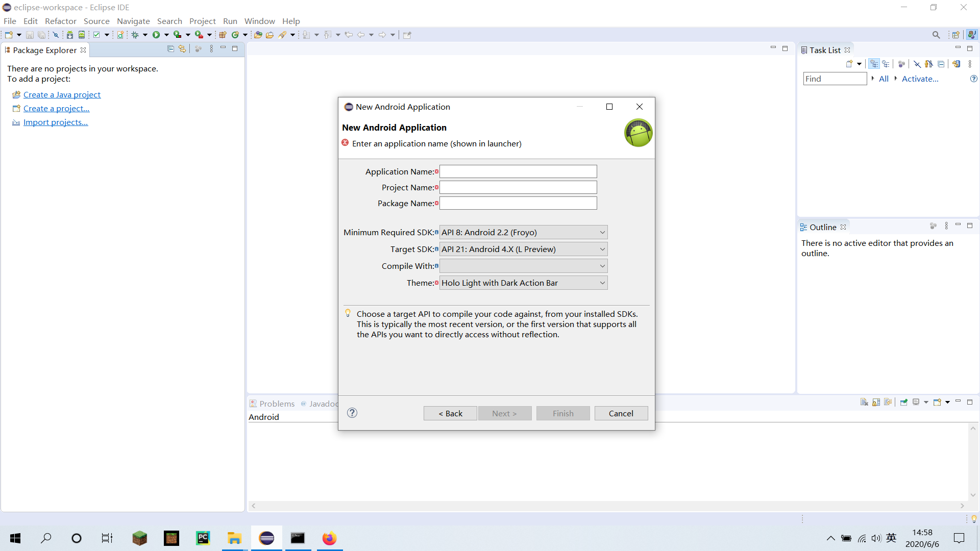Toggle Link with Editor in Package Explorer
Viewport: 980px width, 551px height.
point(182,49)
